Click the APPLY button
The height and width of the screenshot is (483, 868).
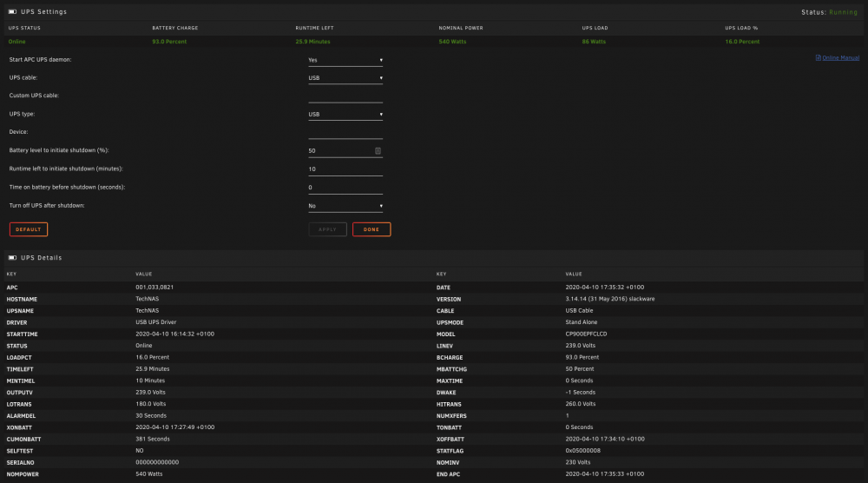click(x=328, y=229)
